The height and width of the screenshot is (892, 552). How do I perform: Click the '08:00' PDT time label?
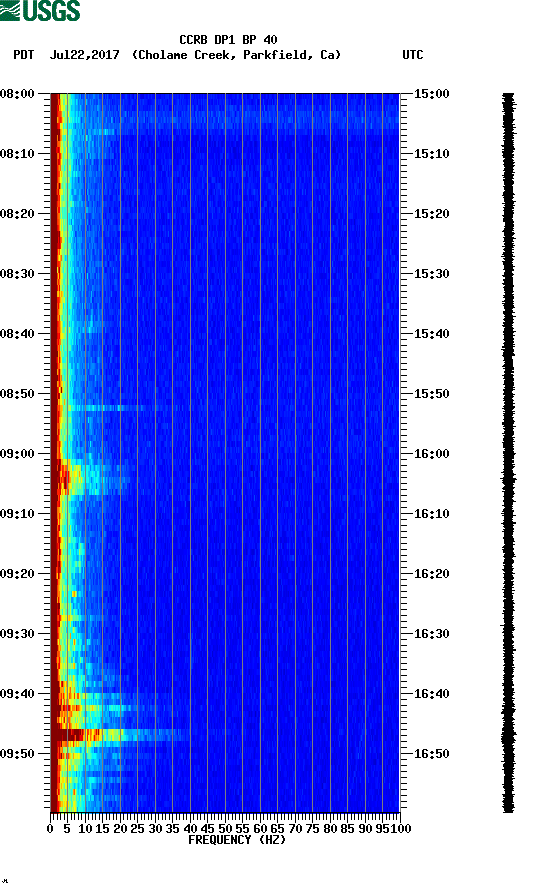[18, 94]
